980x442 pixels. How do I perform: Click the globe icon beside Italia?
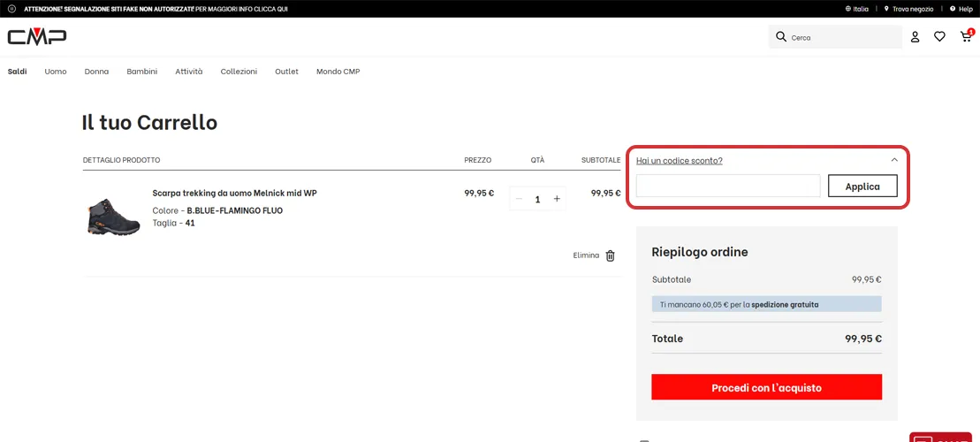pyautogui.click(x=848, y=9)
